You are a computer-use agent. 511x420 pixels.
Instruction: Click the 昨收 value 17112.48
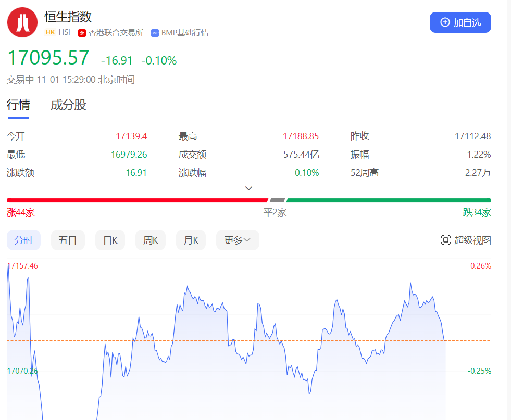(x=473, y=136)
